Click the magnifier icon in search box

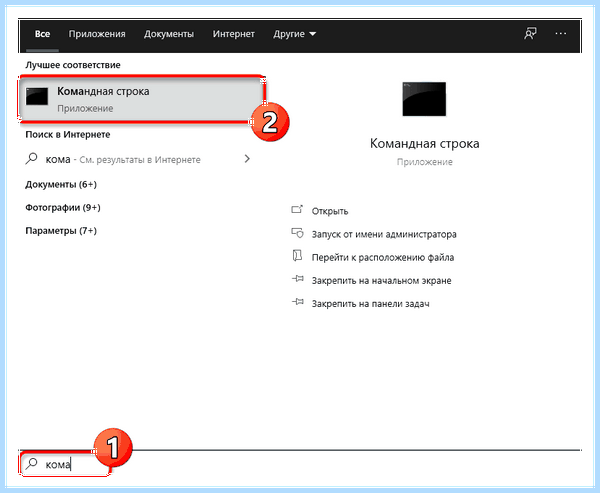(x=31, y=464)
